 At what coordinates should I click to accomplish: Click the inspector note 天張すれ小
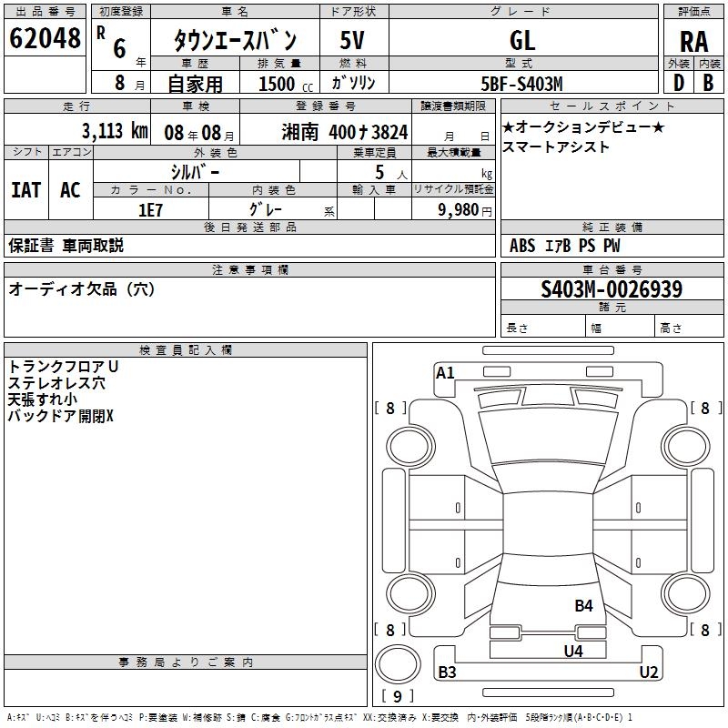pyautogui.click(x=43, y=399)
